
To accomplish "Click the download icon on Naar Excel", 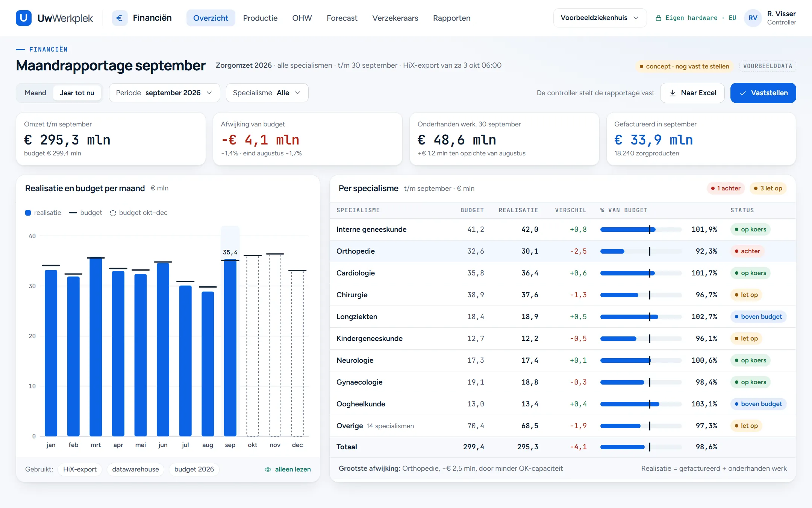I will point(673,93).
